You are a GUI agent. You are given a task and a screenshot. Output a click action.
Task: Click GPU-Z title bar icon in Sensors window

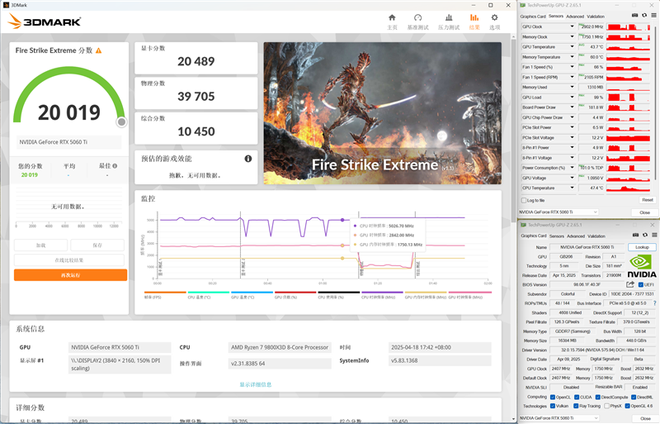point(522,5)
